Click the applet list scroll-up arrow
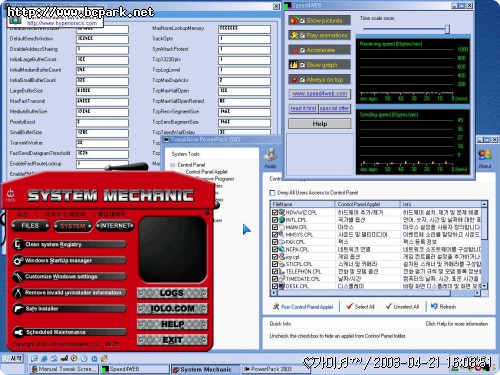Viewport: 500px width, 375px height. pyautogui.click(x=484, y=204)
